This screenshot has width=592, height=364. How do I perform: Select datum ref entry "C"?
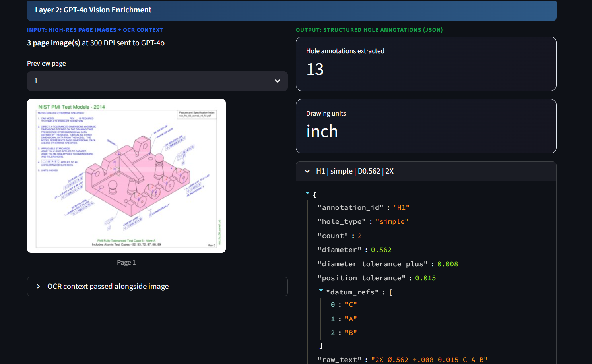pos(351,304)
